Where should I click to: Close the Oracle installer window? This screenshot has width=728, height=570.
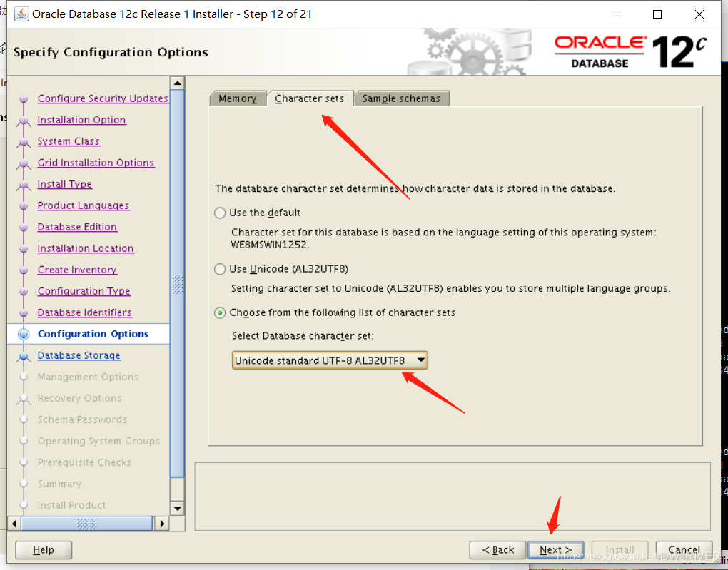click(699, 14)
